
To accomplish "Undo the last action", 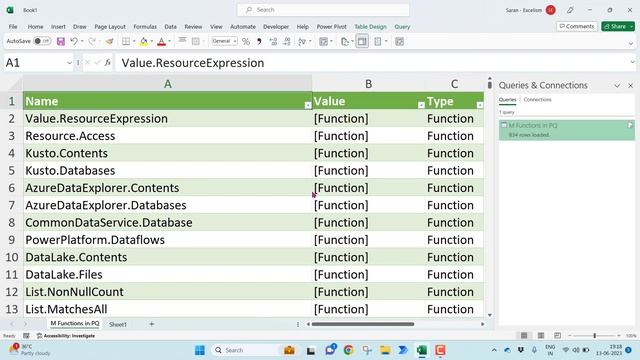I will [73, 41].
